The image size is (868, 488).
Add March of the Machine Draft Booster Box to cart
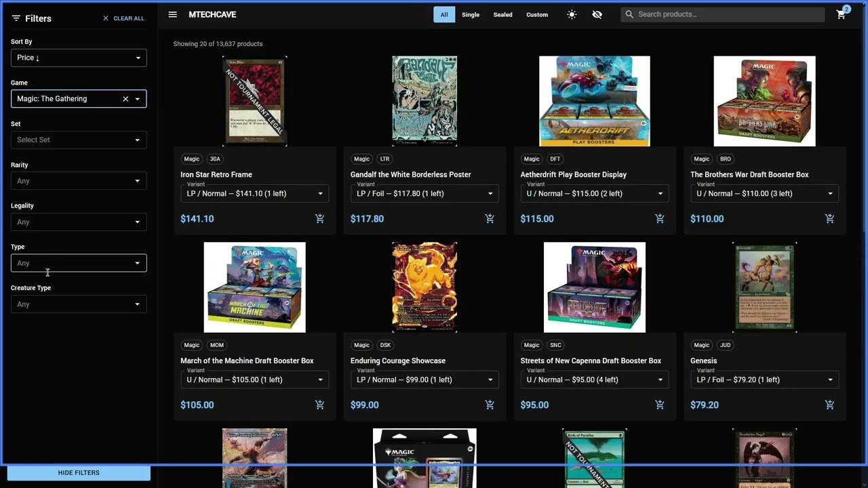tap(319, 405)
